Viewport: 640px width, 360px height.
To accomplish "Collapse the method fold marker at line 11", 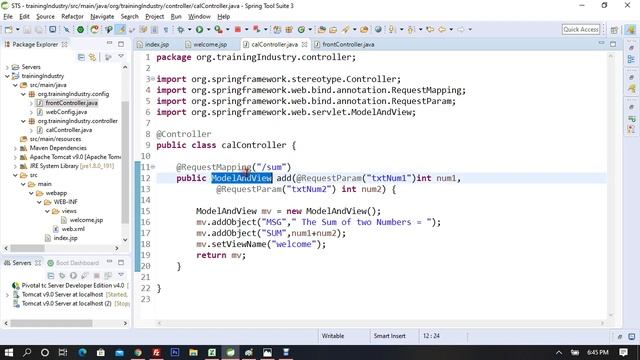I will [153, 167].
